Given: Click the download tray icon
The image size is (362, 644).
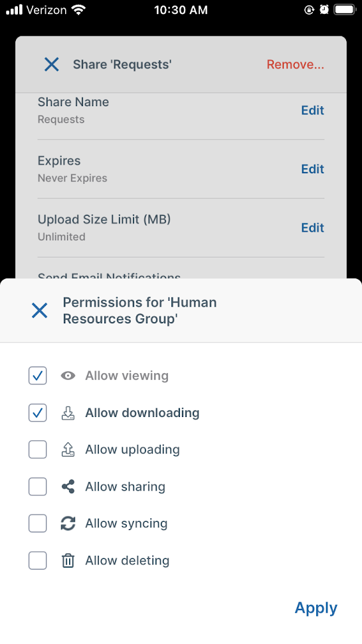Looking at the screenshot, I should point(68,413).
